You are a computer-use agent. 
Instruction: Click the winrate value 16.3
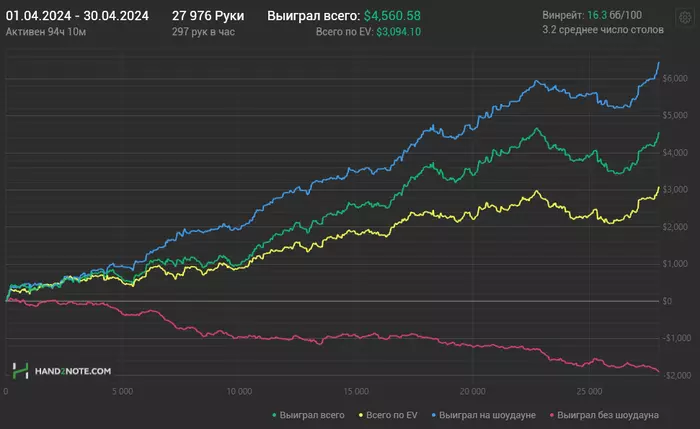tap(597, 15)
